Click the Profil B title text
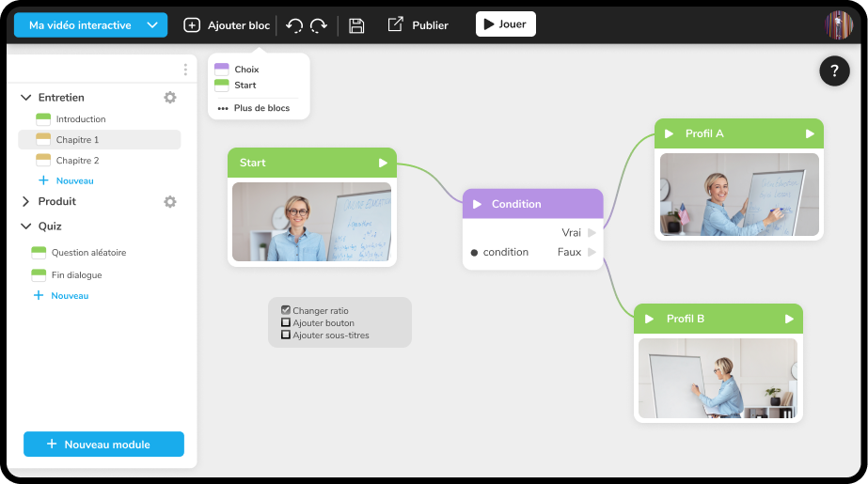Screen dimensions: 868x484 point(686,320)
